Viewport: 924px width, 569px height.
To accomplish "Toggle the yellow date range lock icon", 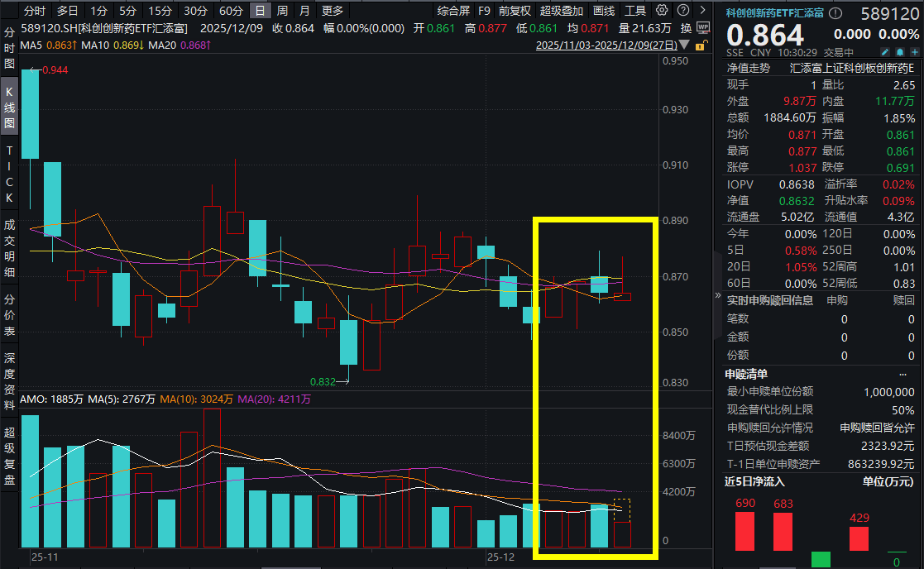I will [701, 45].
